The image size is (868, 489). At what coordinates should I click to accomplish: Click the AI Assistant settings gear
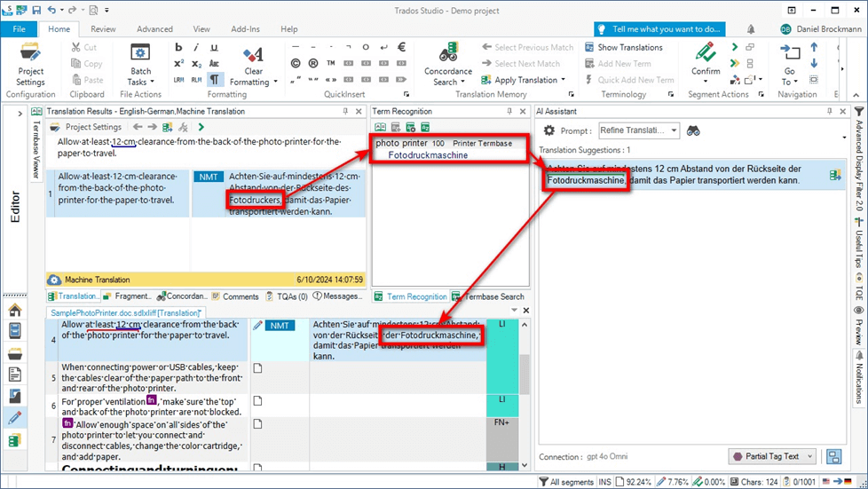[x=549, y=130]
